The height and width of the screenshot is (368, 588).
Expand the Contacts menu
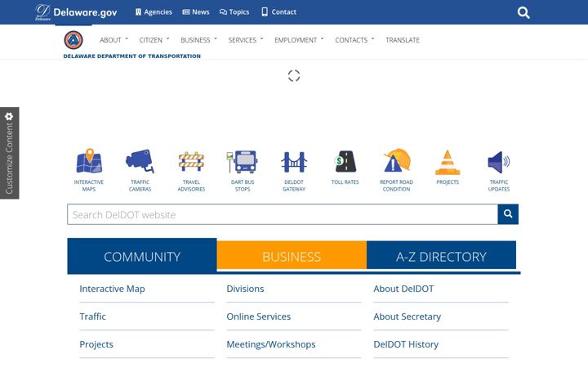coord(354,40)
